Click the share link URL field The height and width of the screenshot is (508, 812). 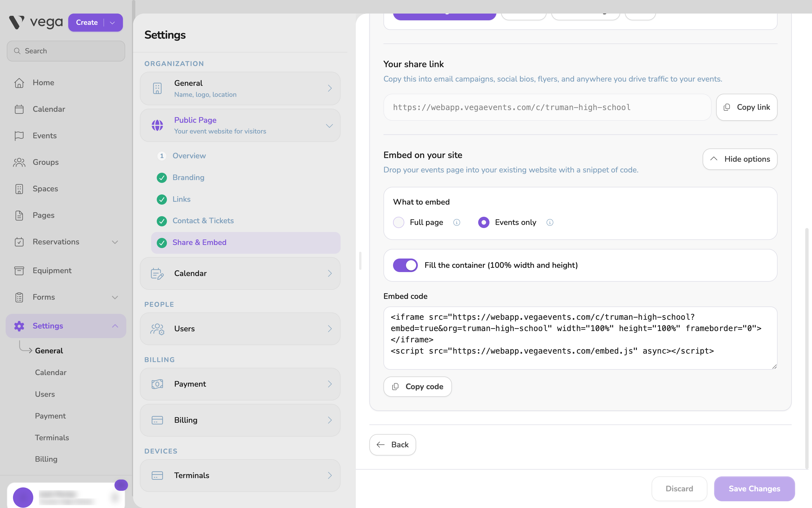click(x=547, y=107)
